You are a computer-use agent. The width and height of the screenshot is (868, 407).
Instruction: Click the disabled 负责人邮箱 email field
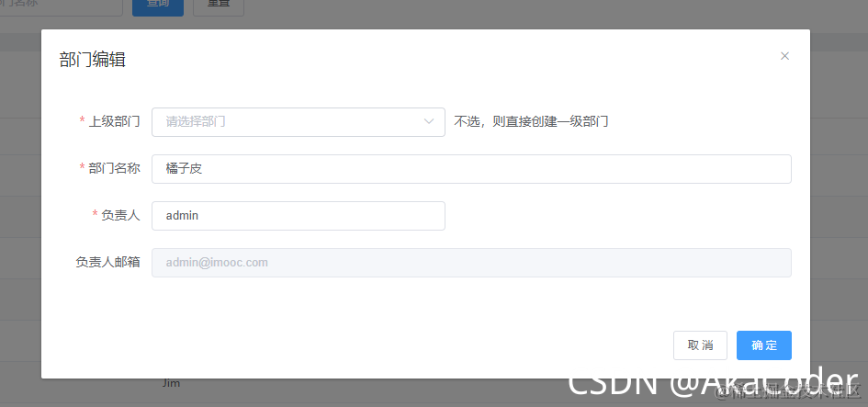click(471, 263)
